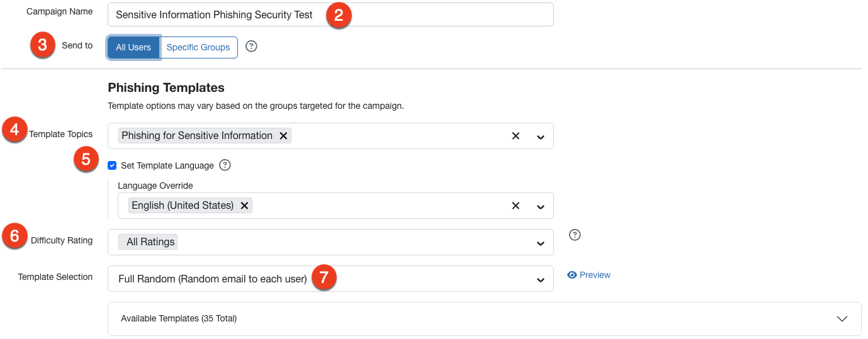The height and width of the screenshot is (339, 868).
Task: Clear all Template Topics selections
Action: point(516,136)
